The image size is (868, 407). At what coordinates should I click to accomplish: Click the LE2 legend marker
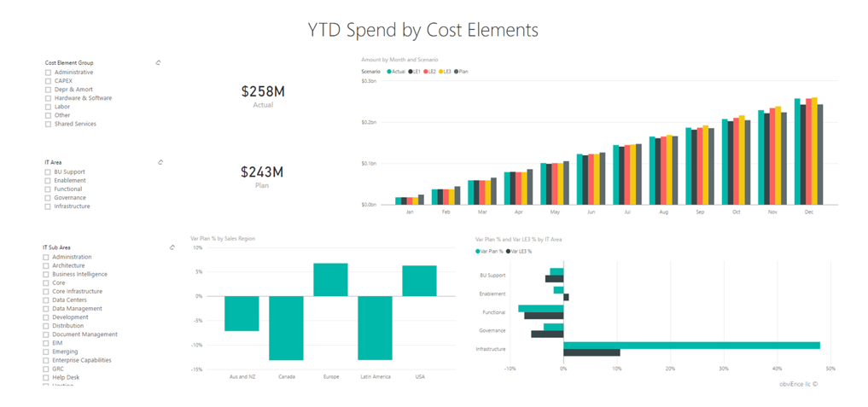pos(425,72)
